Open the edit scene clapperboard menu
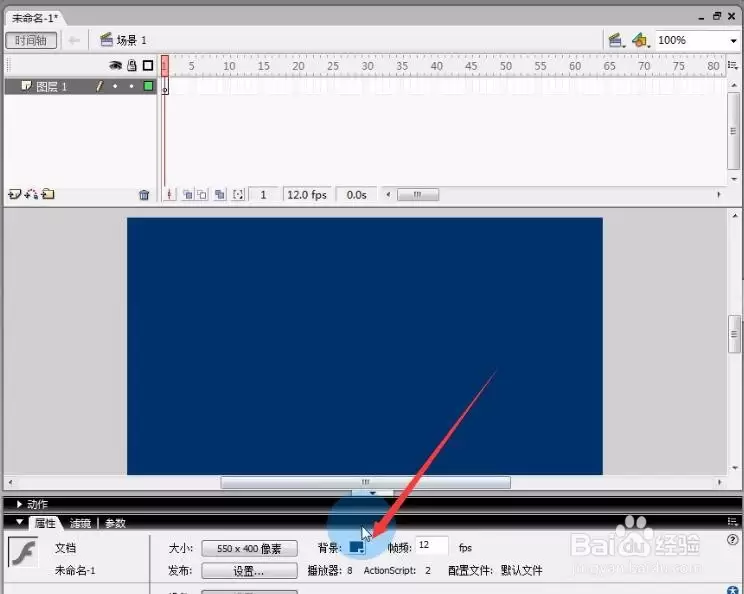Screen dimensions: 744x594 point(616,40)
